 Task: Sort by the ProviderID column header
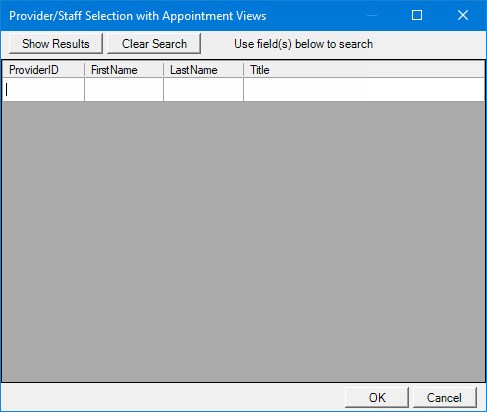(43, 70)
